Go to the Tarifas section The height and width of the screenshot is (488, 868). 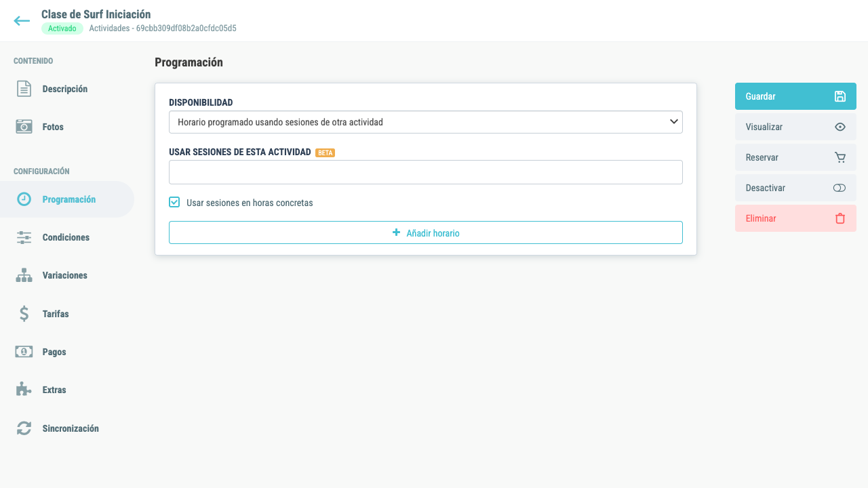(x=56, y=314)
